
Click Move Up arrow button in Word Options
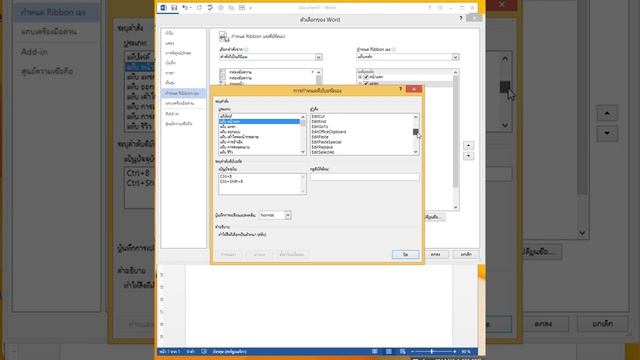[x=469, y=146]
